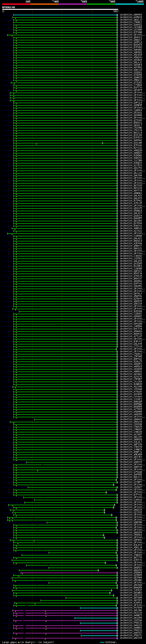146x644 pixels.
Task: Select the UniRef100_A7Q059 label
Action: click(x=131, y=75)
